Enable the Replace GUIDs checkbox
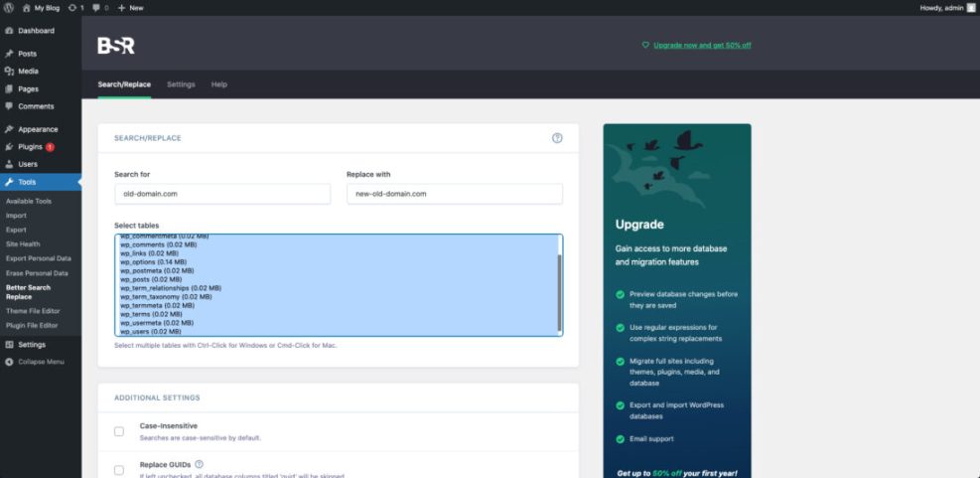This screenshot has width=980, height=478. (119, 470)
